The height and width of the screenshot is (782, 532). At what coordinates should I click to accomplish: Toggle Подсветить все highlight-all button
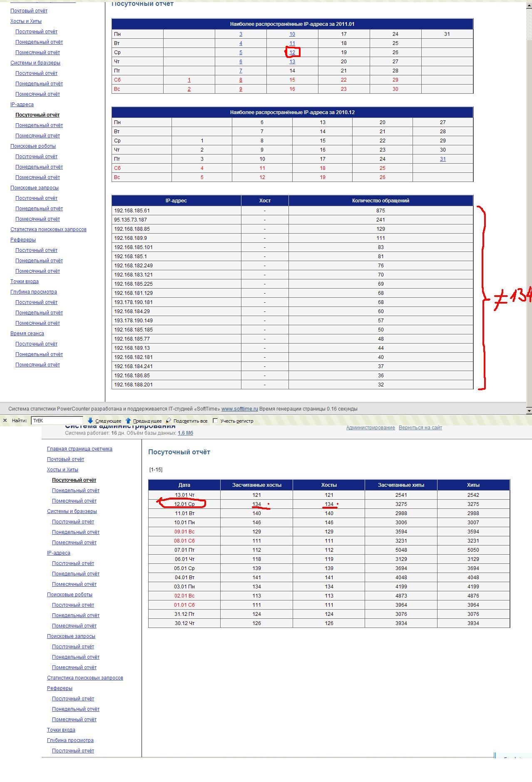(x=186, y=421)
